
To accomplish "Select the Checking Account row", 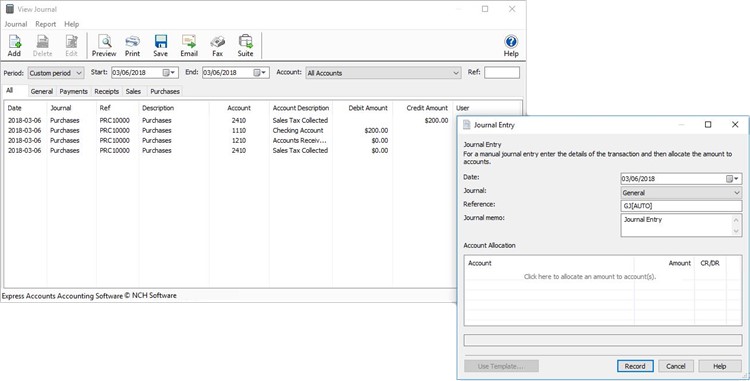I will pyautogui.click(x=230, y=131).
